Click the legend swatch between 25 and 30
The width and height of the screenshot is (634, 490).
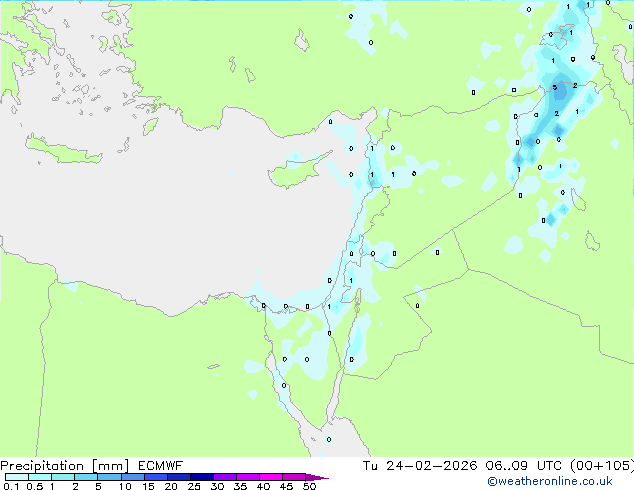pyautogui.click(x=201, y=477)
